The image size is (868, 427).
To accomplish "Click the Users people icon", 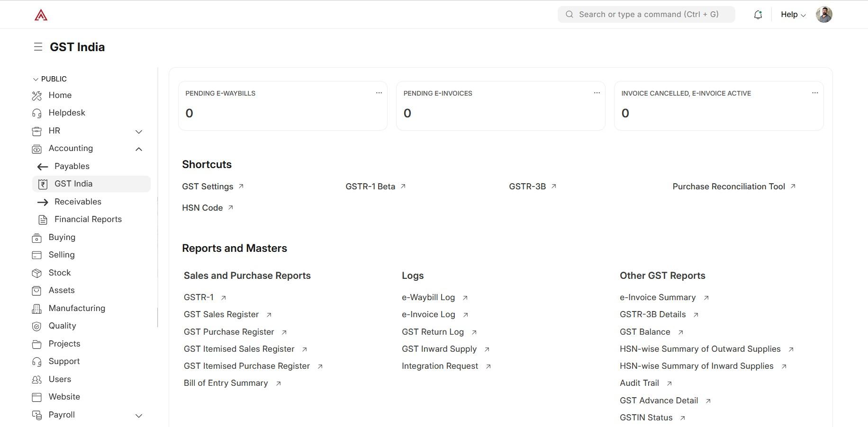I will (x=37, y=380).
